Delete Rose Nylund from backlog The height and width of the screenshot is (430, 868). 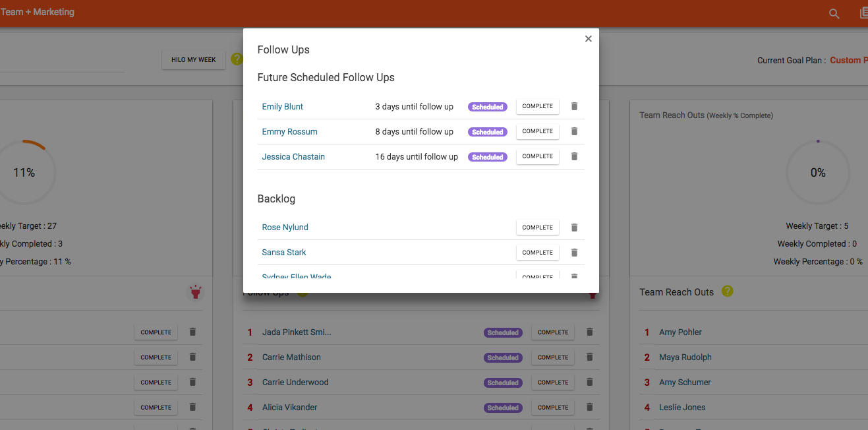(x=574, y=228)
